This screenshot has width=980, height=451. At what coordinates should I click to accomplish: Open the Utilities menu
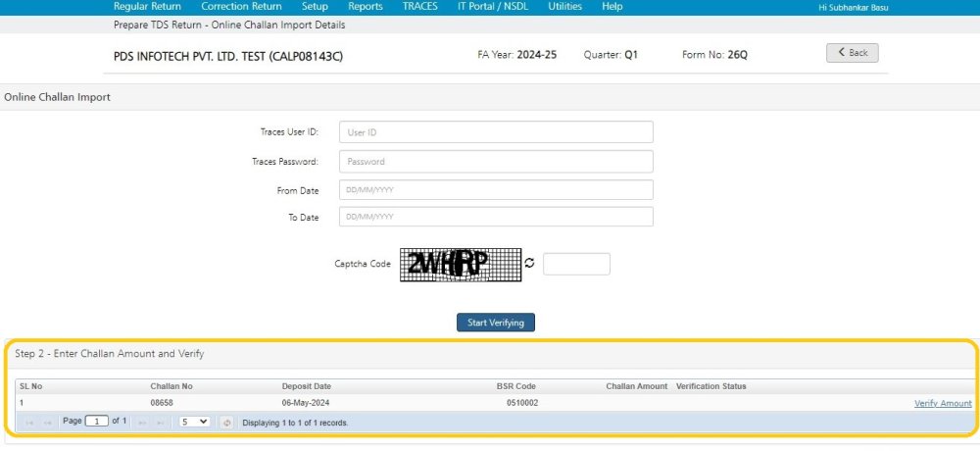565,6
